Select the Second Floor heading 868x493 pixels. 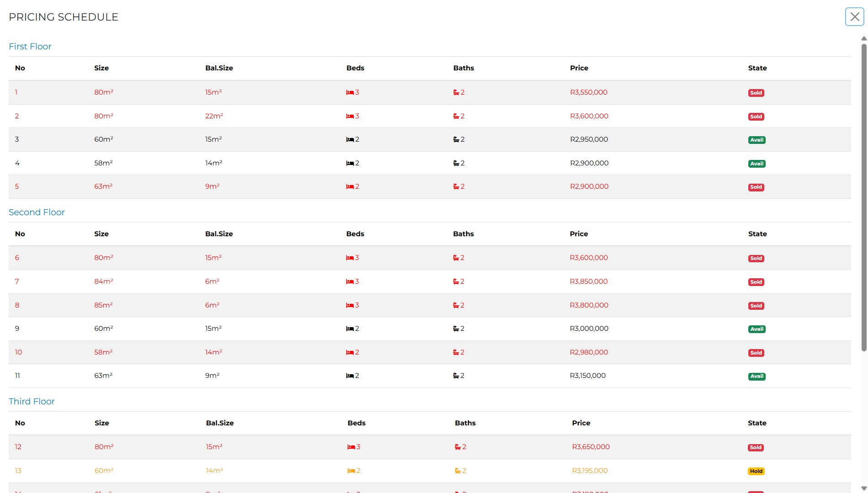pos(37,212)
